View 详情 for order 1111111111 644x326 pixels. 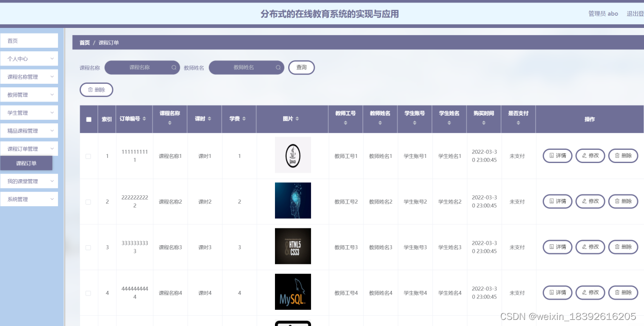click(558, 156)
